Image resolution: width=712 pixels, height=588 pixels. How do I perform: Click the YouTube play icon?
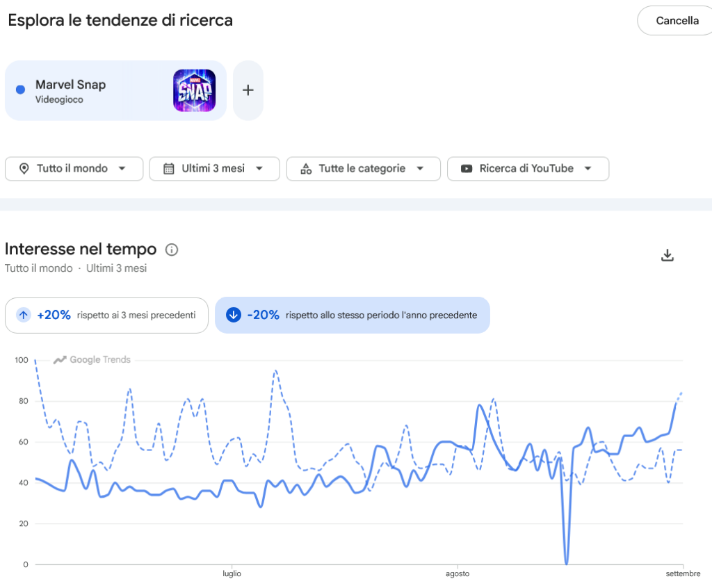tap(467, 168)
